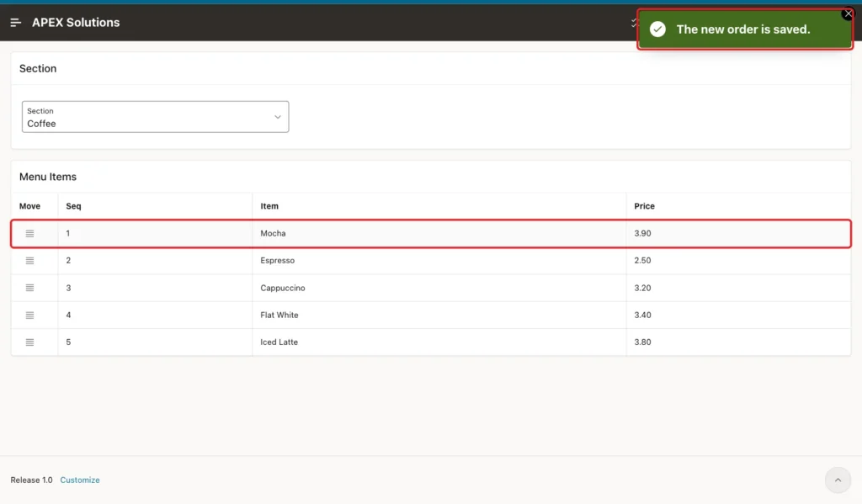
Task: Click the Seq 2 cell for Espresso
Action: (x=155, y=261)
